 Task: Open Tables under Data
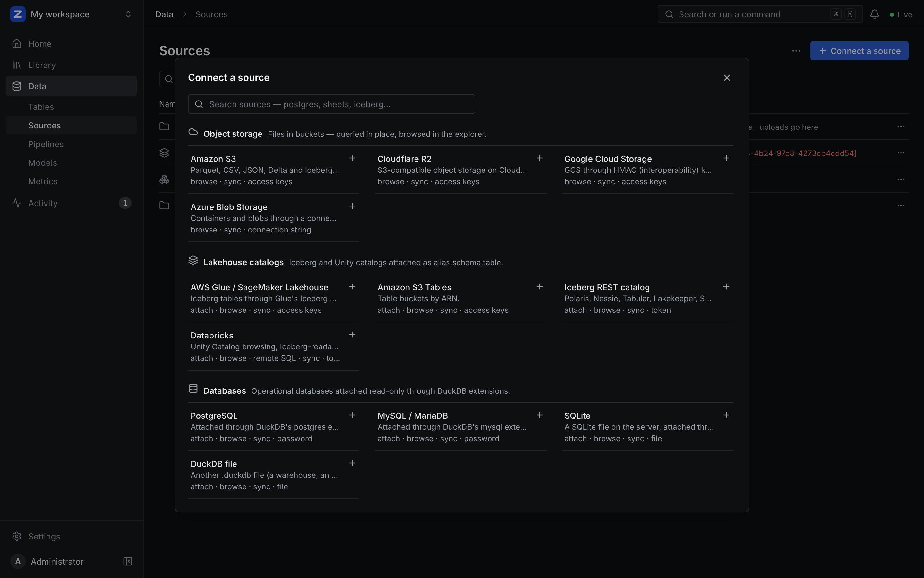(x=72, y=107)
